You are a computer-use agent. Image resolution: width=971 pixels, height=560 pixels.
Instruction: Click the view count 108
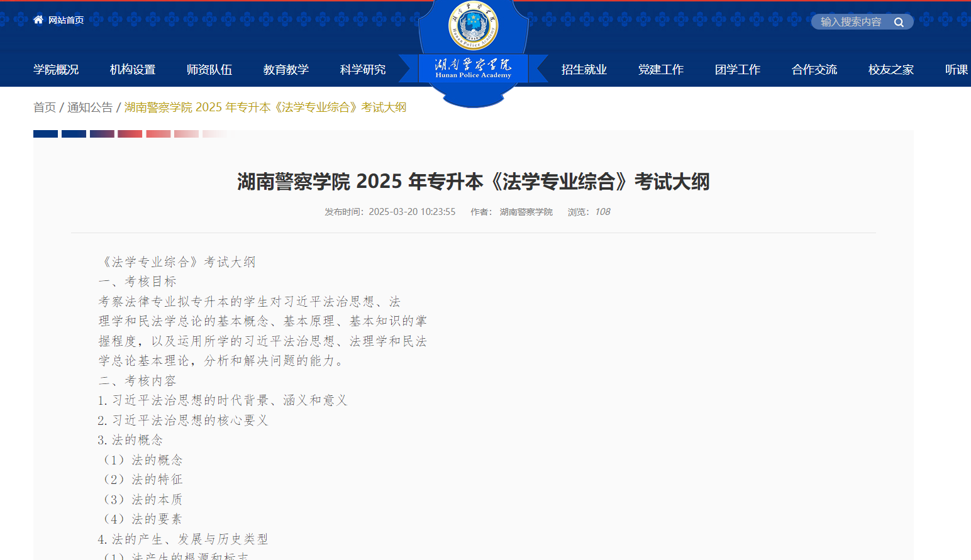(x=602, y=212)
